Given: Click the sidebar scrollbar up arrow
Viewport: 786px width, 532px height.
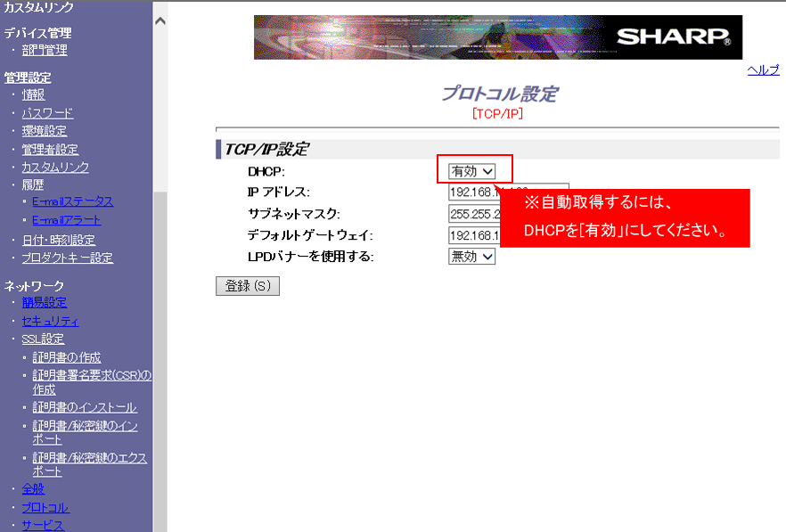Looking at the screenshot, I should pos(160,20).
